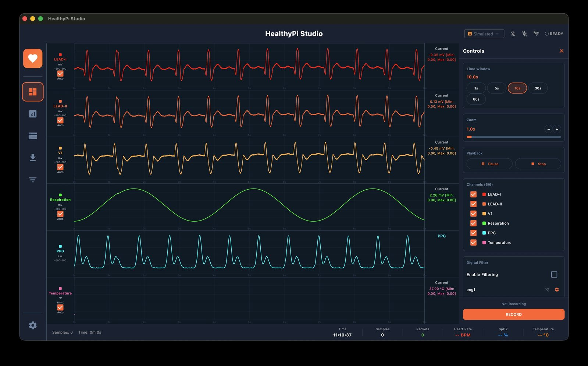Click the Wi-Fi disconnected icon
The image size is (588, 366).
(536, 34)
